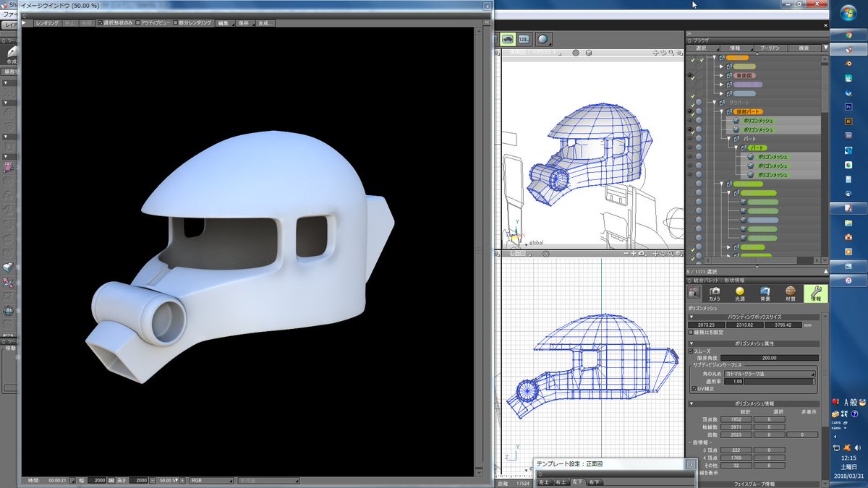Image resolution: width=868 pixels, height=488 pixels.
Task: Toggle visibility eye of 背面図 row
Action: click(x=690, y=75)
